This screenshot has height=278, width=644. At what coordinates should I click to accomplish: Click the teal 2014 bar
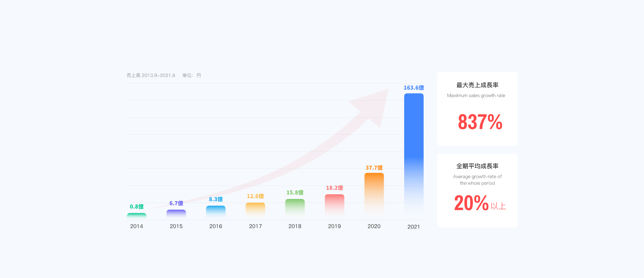click(x=137, y=216)
